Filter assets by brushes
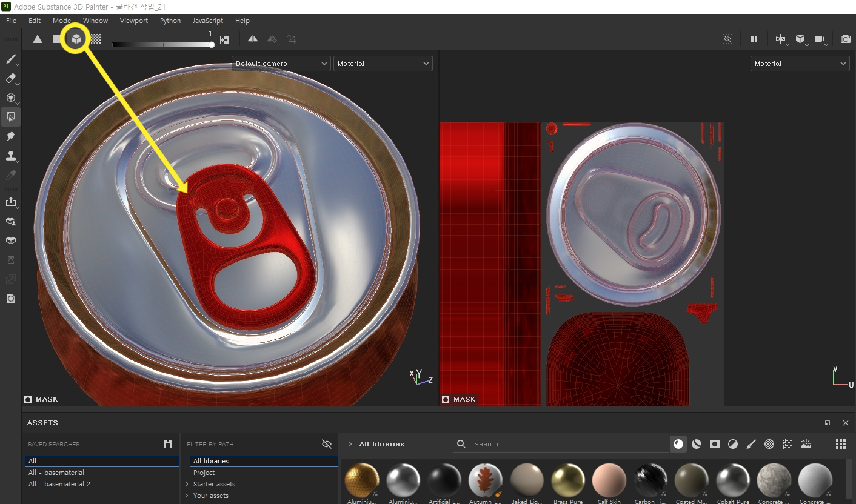Image resolution: width=856 pixels, height=504 pixels. (x=751, y=444)
